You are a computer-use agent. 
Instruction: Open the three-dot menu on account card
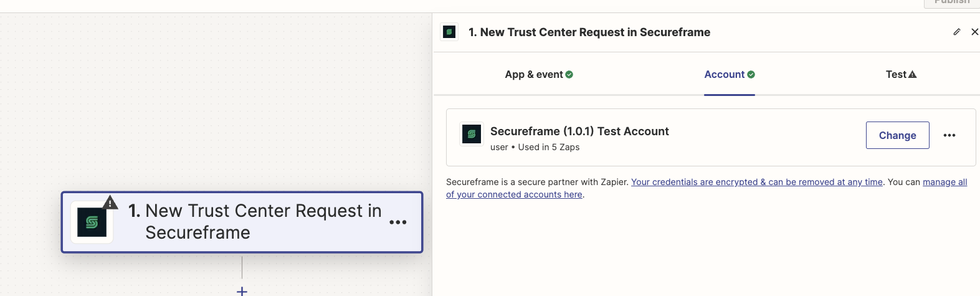949,135
